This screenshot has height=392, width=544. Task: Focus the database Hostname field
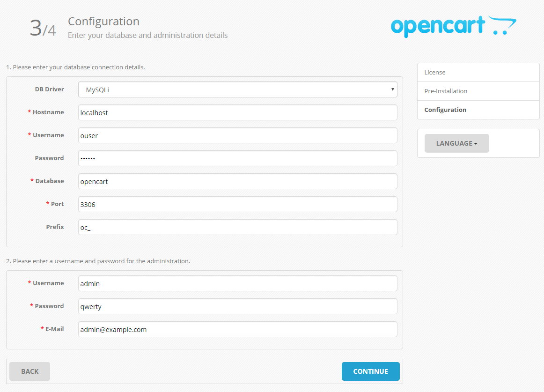point(237,112)
